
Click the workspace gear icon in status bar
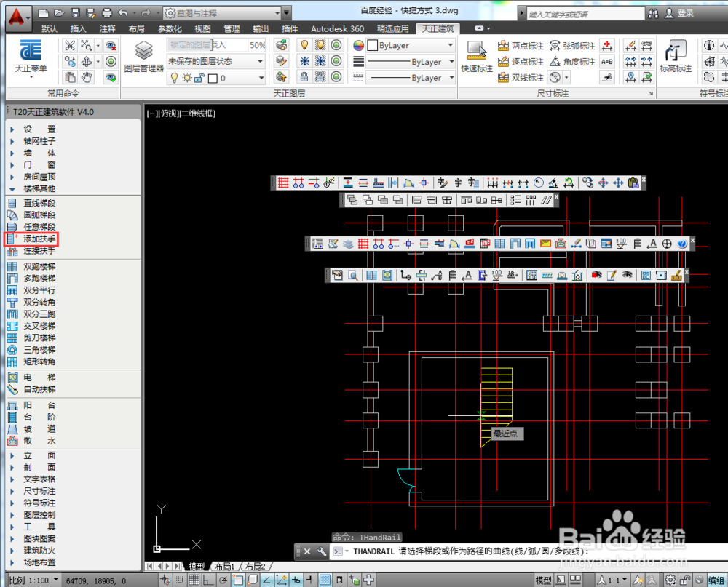[x=670, y=580]
